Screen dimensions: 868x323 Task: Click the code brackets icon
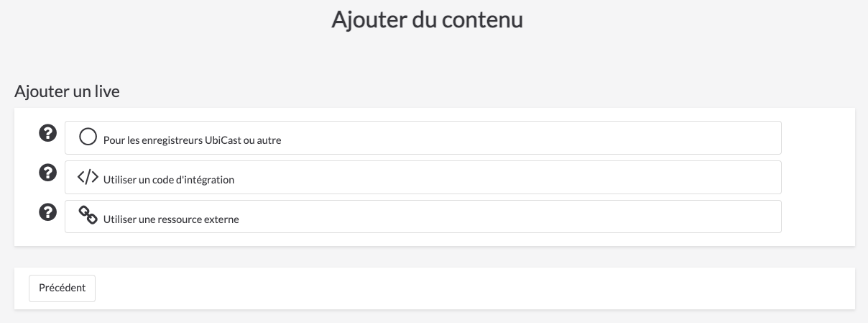(x=88, y=178)
